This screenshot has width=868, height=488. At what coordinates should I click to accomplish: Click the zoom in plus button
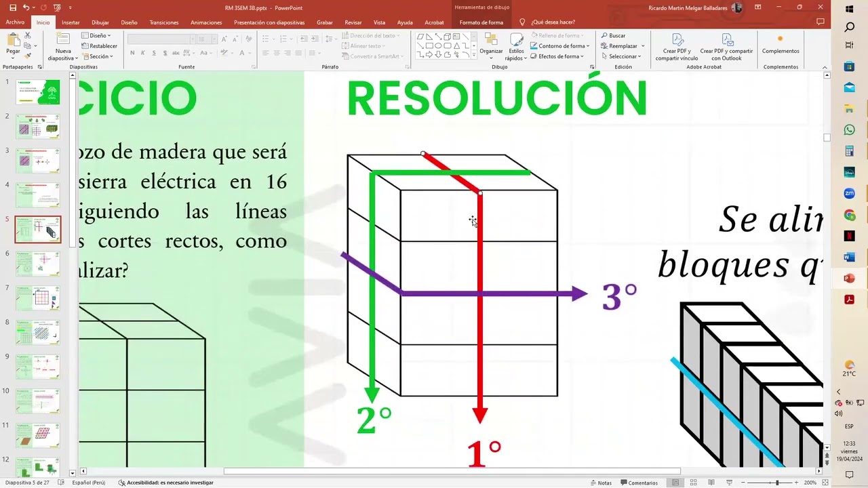(x=797, y=483)
